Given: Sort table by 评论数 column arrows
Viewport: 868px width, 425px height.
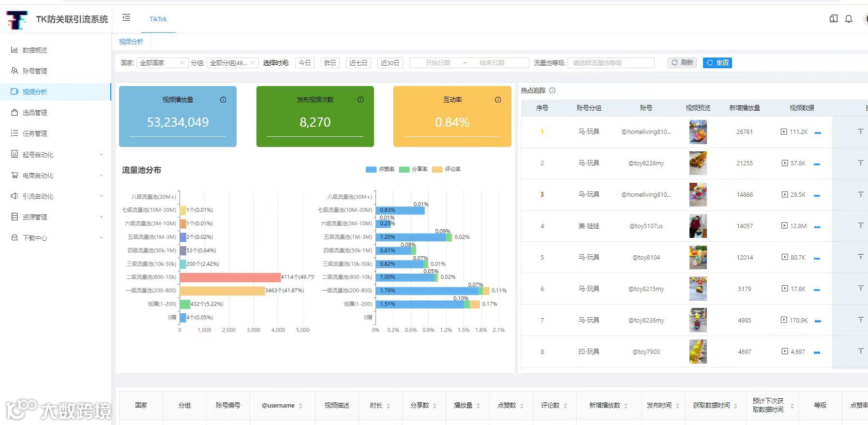Looking at the screenshot, I should pyautogui.click(x=565, y=406).
